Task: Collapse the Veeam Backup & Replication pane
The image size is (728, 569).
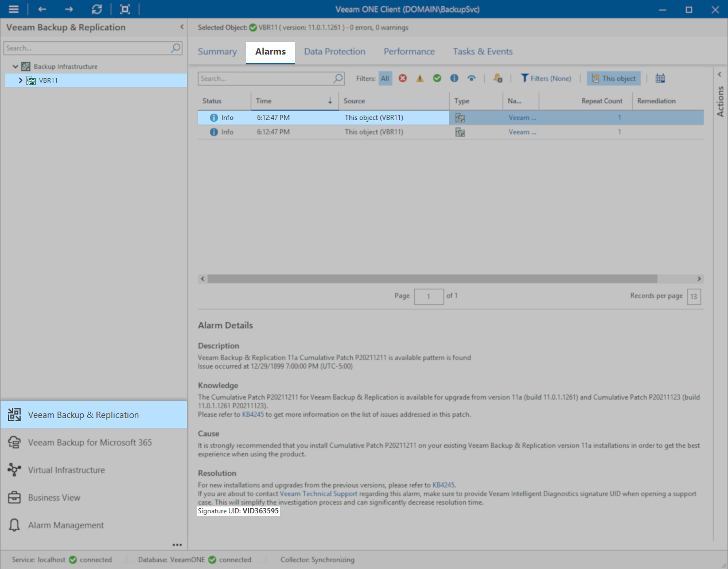Action: (182, 27)
